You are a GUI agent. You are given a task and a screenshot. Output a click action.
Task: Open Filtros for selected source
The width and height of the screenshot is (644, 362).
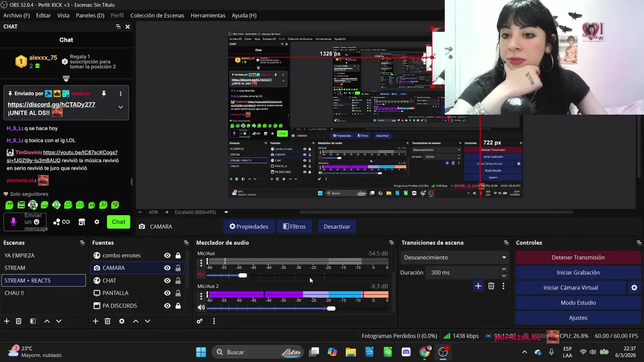(x=294, y=226)
